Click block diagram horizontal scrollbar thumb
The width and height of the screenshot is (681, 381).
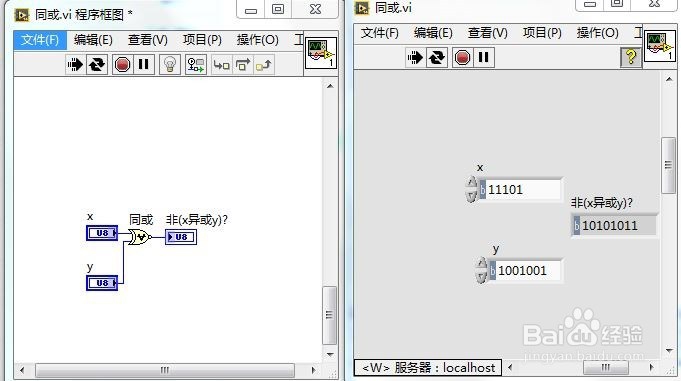click(165, 371)
